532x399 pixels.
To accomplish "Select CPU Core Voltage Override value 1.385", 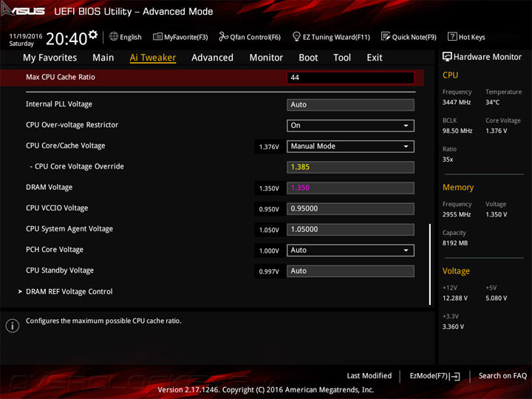I will 350,167.
